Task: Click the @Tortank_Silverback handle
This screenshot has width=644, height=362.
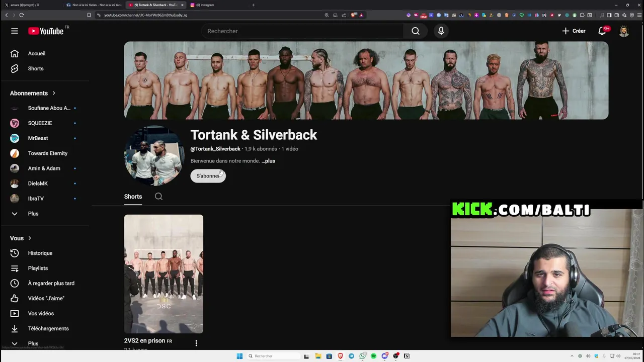Action: (x=215, y=149)
